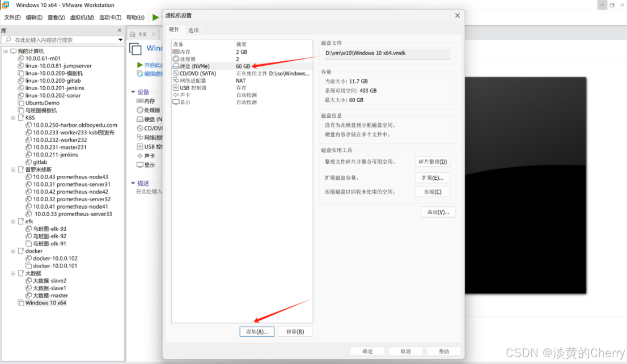Collapse the 我的计算机 tree node
Screen dimensions: 627x364
point(6,51)
